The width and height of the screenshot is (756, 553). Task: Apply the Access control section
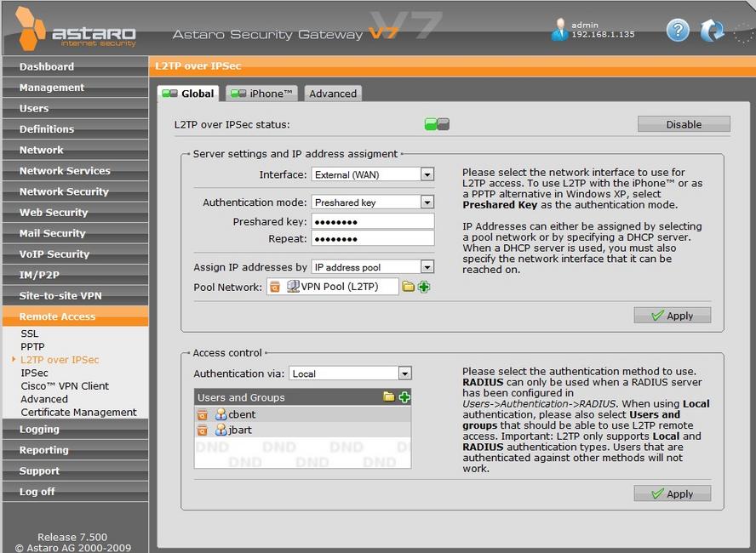click(672, 493)
